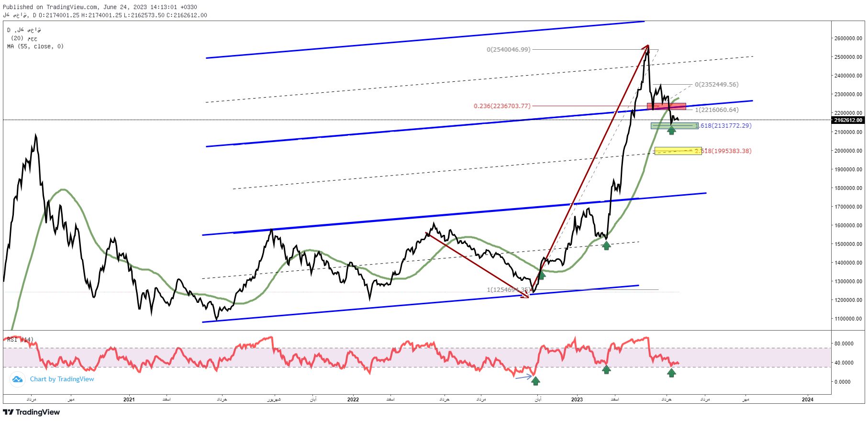Screen dimensions: 868x421
Task: Click the Fibonacci label 0(2352449.56)
Action: pyautogui.click(x=716, y=84)
